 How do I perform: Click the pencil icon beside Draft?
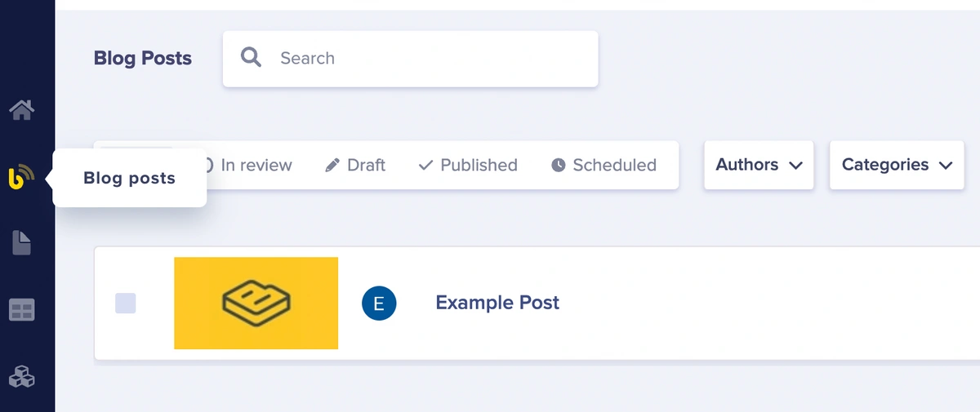332,166
